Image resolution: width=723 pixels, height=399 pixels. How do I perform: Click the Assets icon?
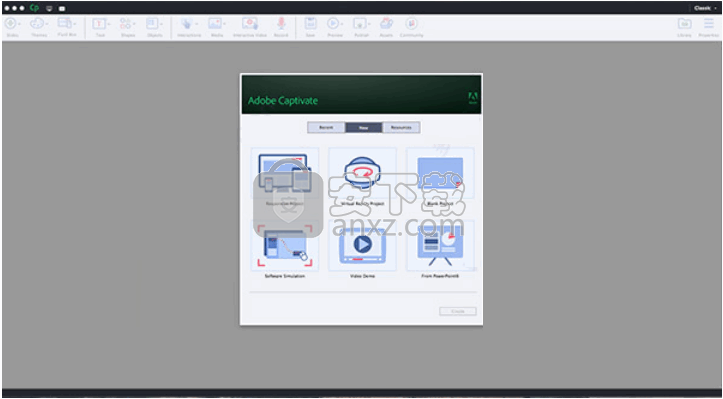[386, 24]
